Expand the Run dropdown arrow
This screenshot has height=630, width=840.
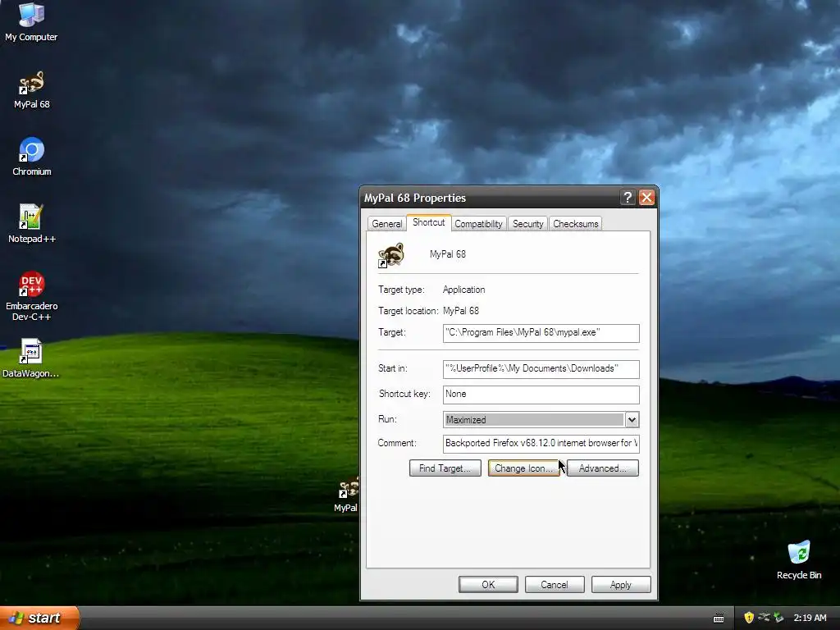tap(632, 419)
